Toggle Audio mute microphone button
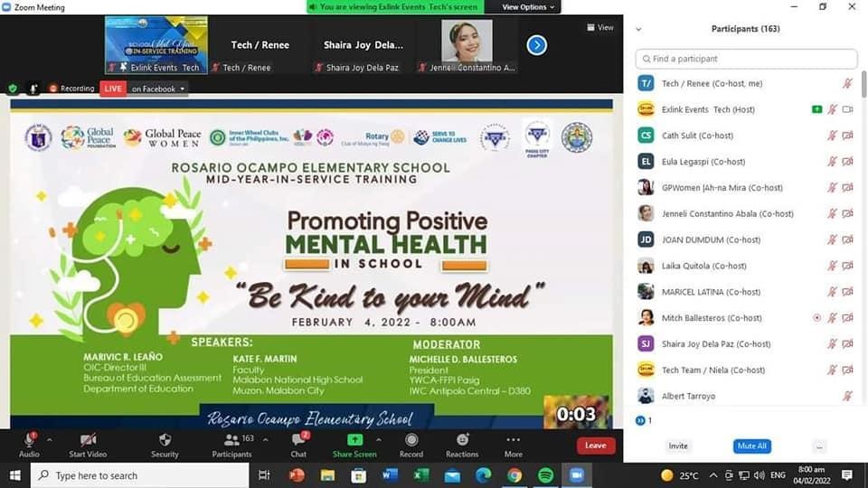Viewport: 868px width, 488px height. 29,440
